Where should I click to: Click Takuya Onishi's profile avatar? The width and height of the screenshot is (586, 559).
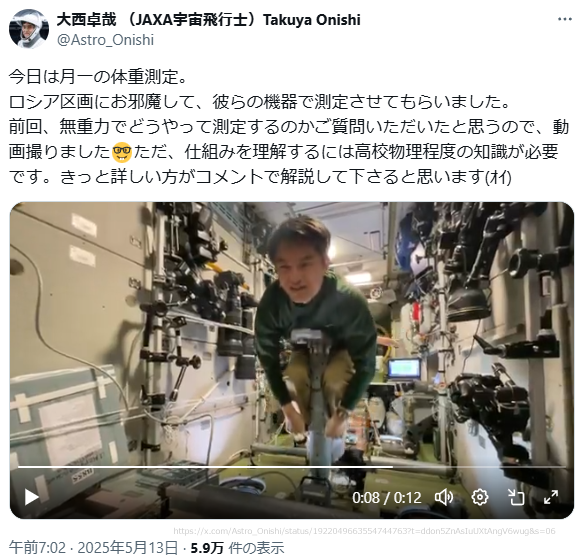click(29, 29)
